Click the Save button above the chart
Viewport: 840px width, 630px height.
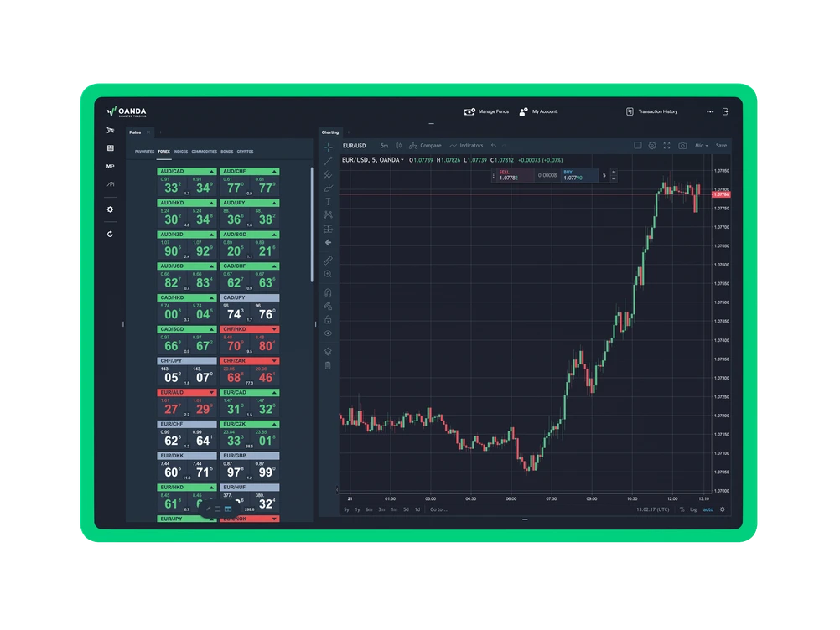pos(721,145)
